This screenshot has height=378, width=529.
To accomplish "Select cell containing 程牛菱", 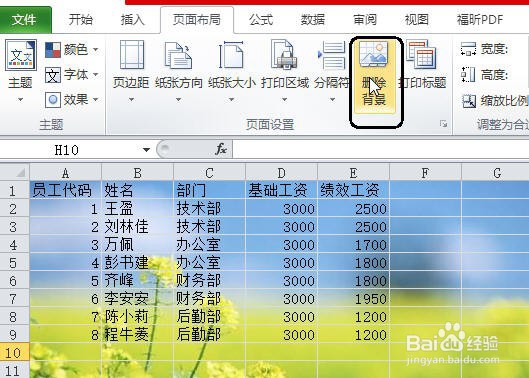I will (x=137, y=334).
